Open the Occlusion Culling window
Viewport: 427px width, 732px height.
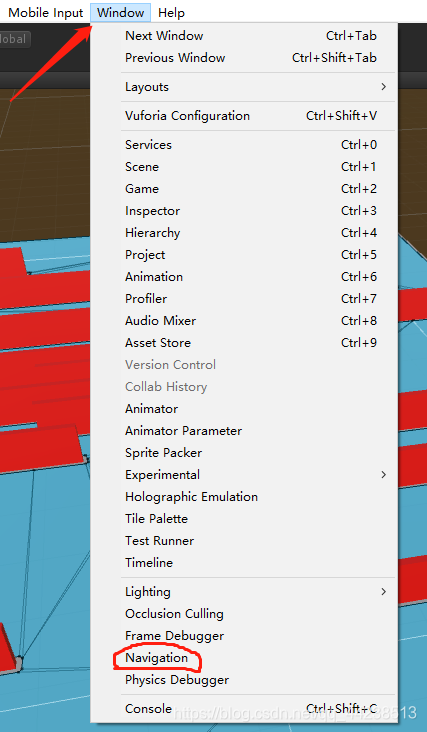pyautogui.click(x=244, y=613)
